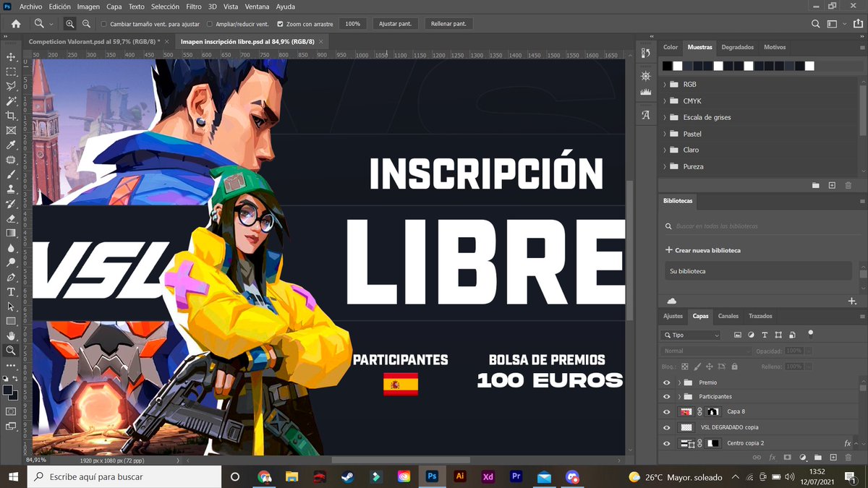
Task: Create a new adjustment layer
Action: (x=803, y=458)
